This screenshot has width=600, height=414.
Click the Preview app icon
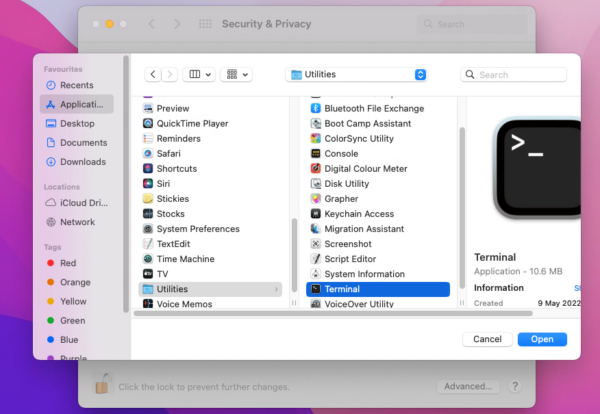pyautogui.click(x=148, y=108)
